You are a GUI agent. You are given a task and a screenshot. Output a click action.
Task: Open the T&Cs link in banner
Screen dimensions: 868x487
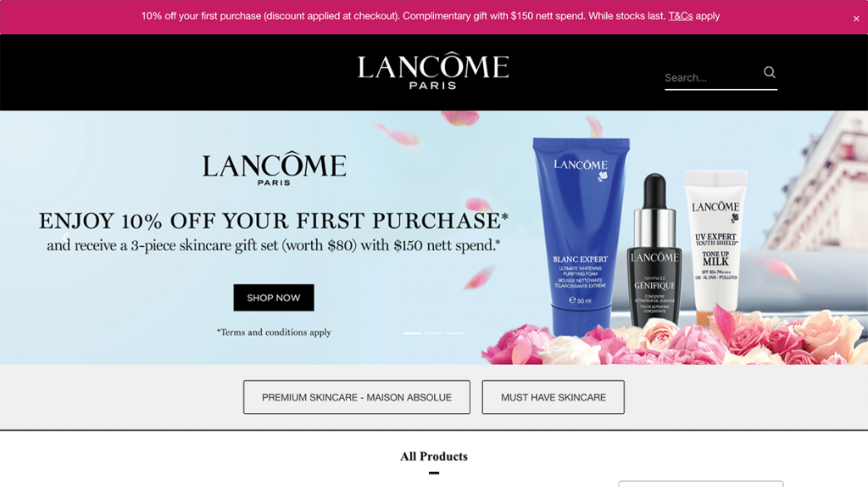coord(681,16)
